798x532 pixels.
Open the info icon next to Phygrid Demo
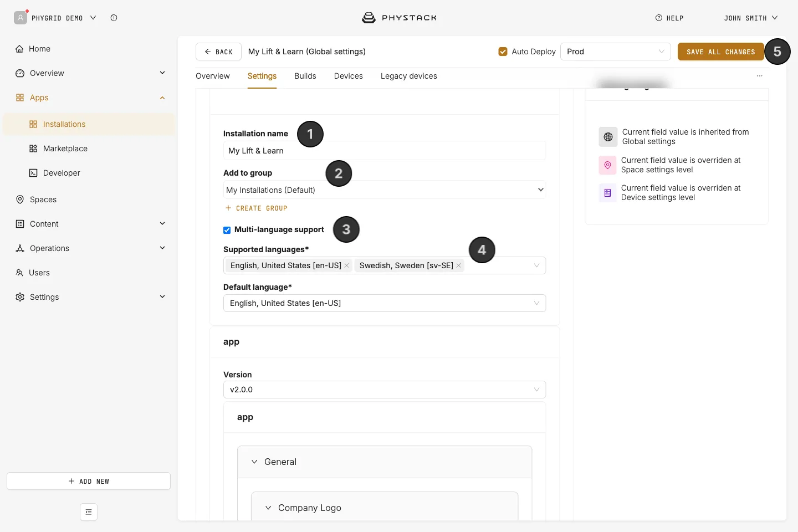(114, 18)
